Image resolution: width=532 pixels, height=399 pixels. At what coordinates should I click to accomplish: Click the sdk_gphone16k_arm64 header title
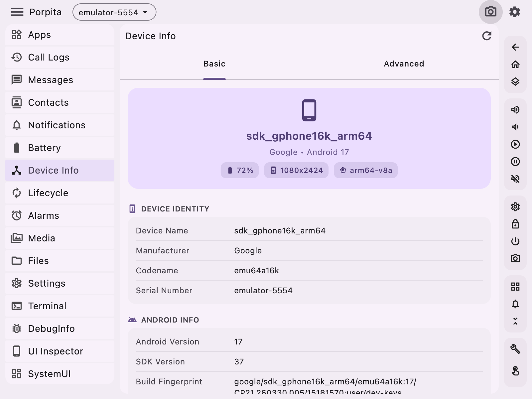coord(309,136)
